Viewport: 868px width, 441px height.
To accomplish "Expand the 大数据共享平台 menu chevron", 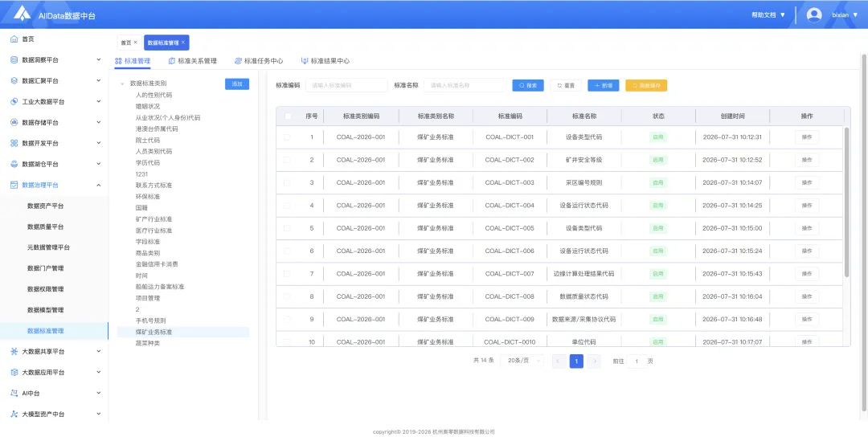I will (99, 351).
